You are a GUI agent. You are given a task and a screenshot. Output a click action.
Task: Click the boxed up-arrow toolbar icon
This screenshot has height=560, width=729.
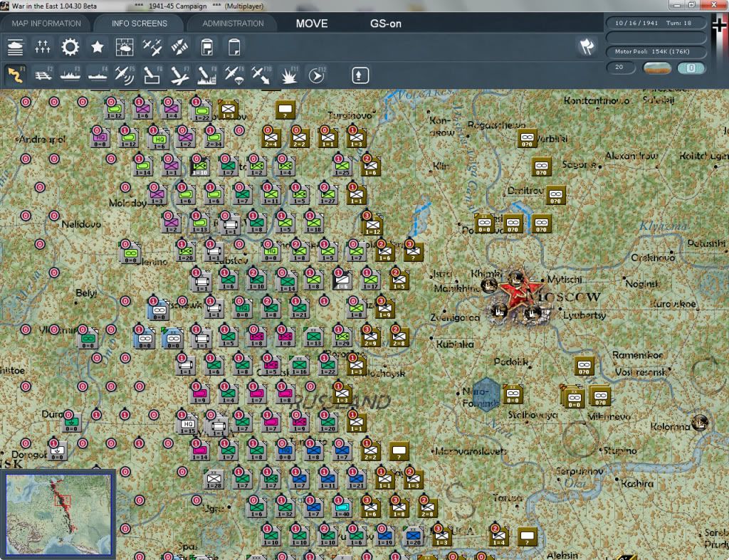click(360, 75)
